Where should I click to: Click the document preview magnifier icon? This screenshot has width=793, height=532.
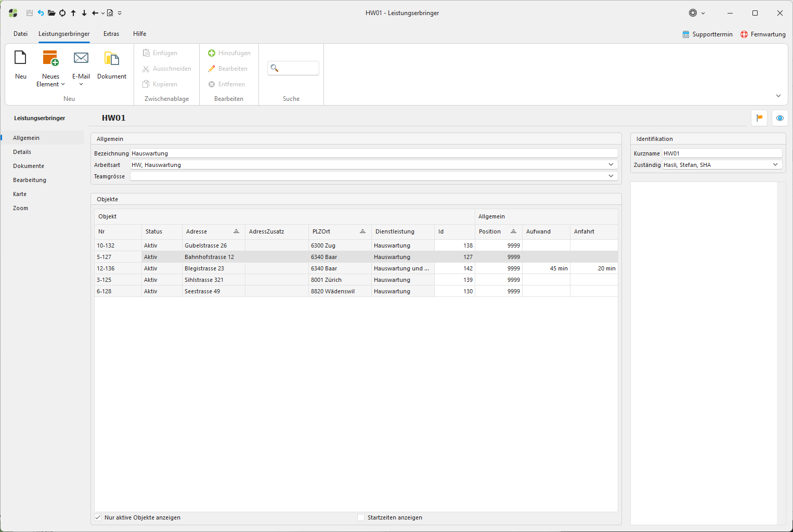click(x=110, y=13)
